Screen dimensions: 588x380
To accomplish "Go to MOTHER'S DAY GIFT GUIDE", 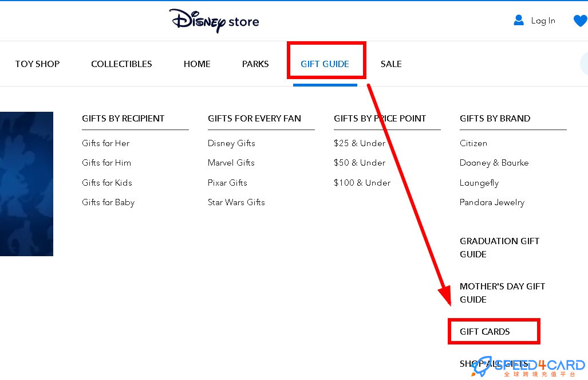I will coord(503,293).
